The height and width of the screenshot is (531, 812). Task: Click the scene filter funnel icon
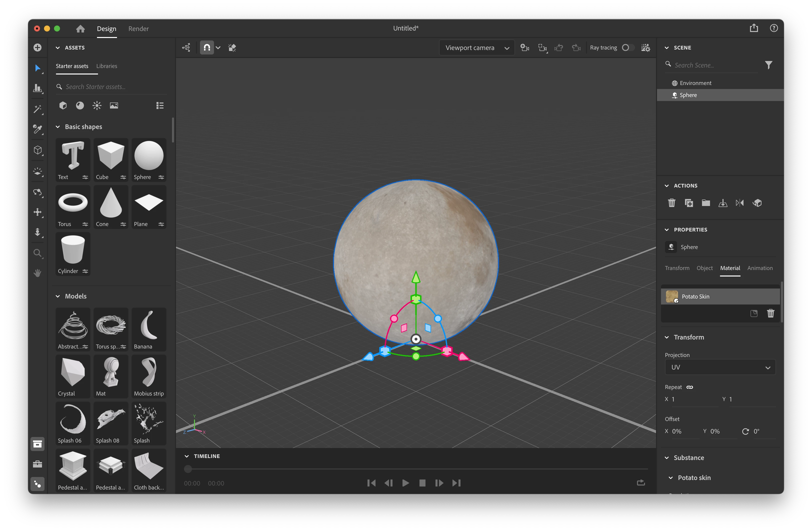pyautogui.click(x=768, y=65)
